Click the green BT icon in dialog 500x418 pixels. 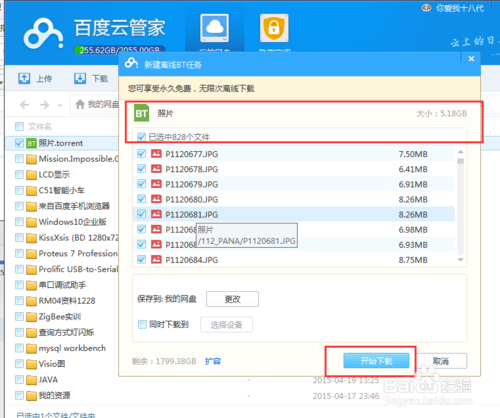[x=141, y=113]
